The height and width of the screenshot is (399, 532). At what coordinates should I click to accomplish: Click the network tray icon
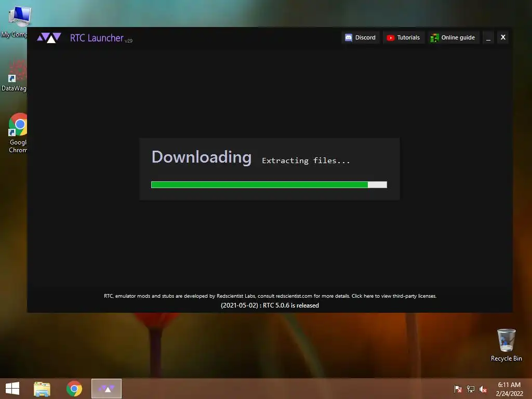click(x=471, y=389)
